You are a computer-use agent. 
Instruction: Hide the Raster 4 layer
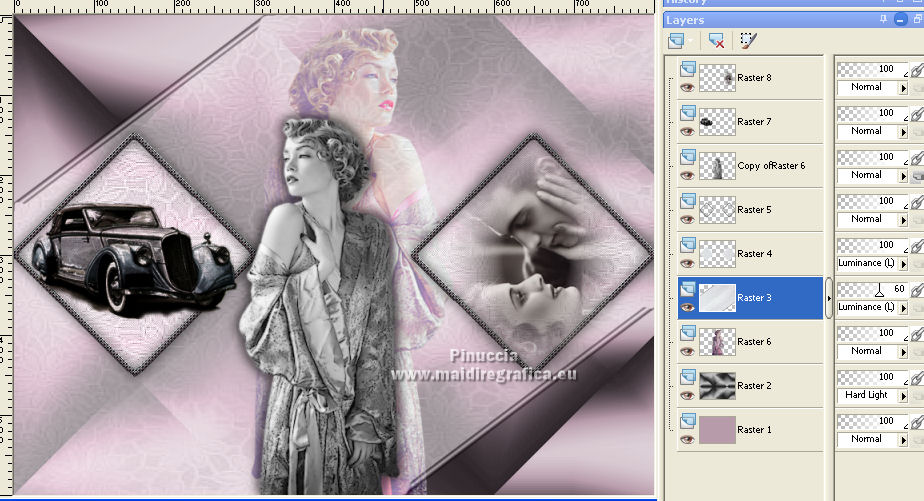tap(687, 264)
